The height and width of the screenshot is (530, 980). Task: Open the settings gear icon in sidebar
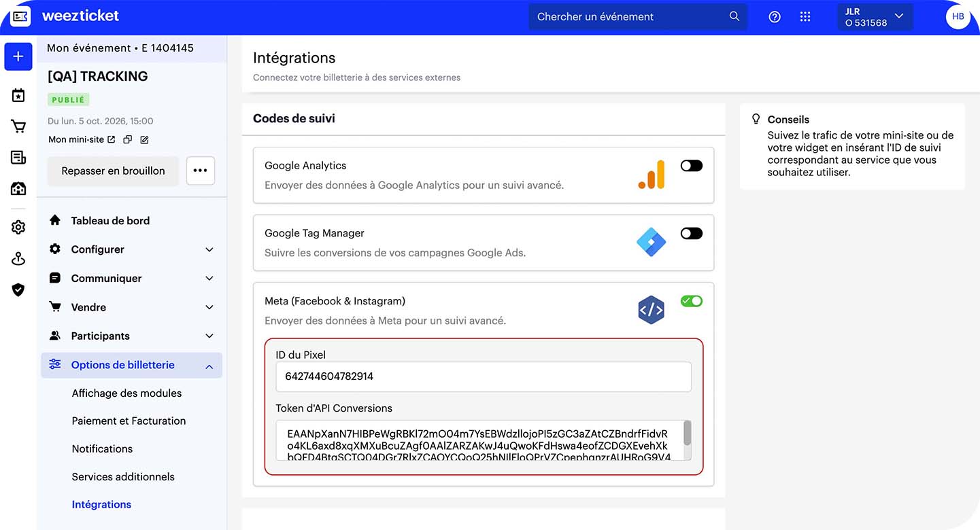point(18,226)
